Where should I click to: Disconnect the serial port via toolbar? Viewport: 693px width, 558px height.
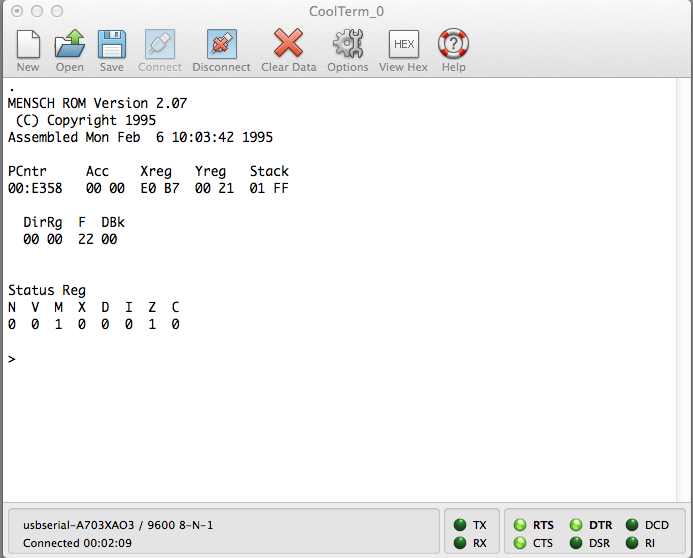[x=221, y=45]
